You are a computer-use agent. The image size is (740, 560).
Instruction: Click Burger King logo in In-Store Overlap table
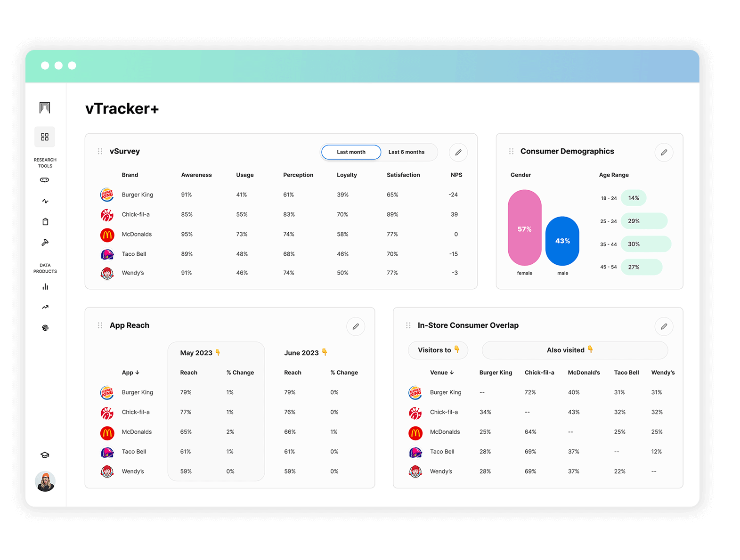(415, 392)
